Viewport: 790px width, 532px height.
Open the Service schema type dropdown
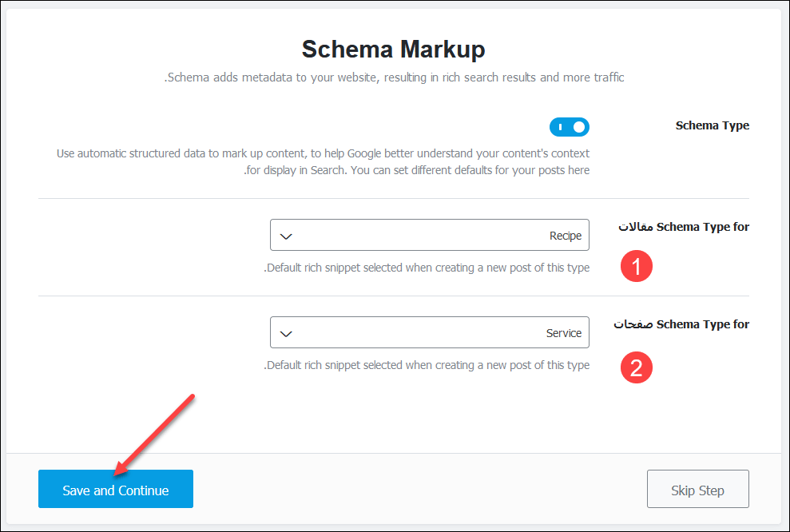(x=429, y=333)
